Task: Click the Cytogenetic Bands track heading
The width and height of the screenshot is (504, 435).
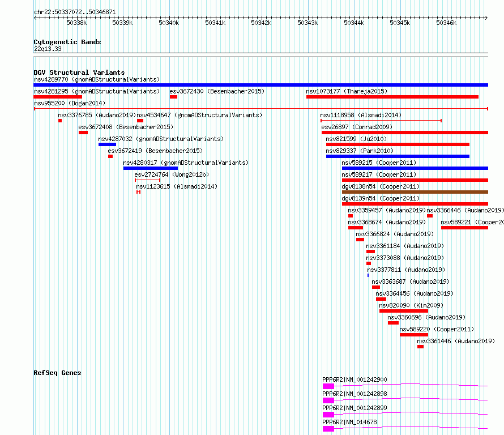Action: coord(67,42)
